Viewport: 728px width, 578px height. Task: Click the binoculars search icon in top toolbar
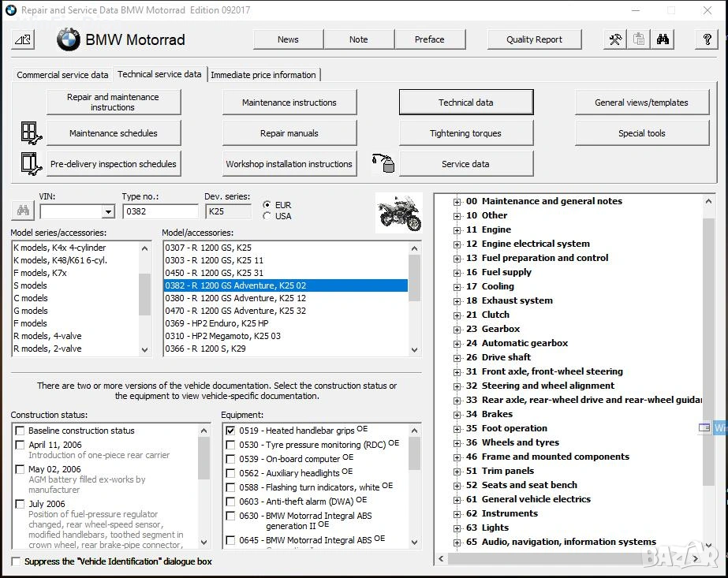point(663,39)
